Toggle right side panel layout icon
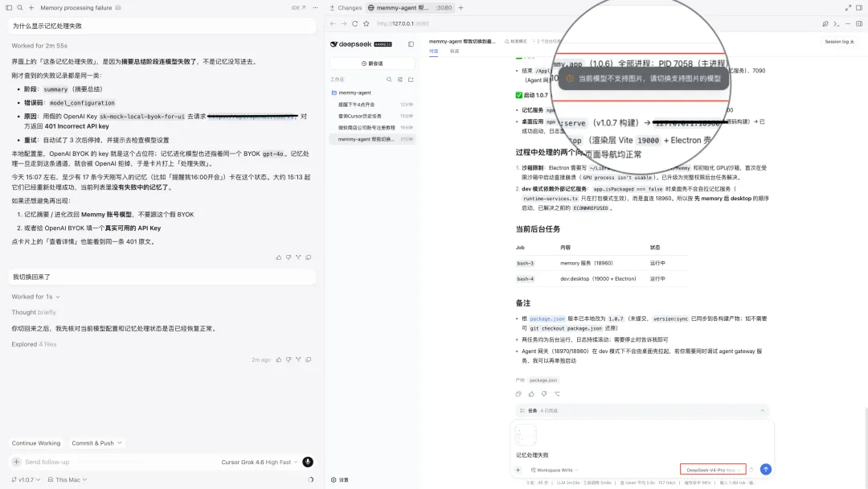Screen dimensions: 868x489 859,8
